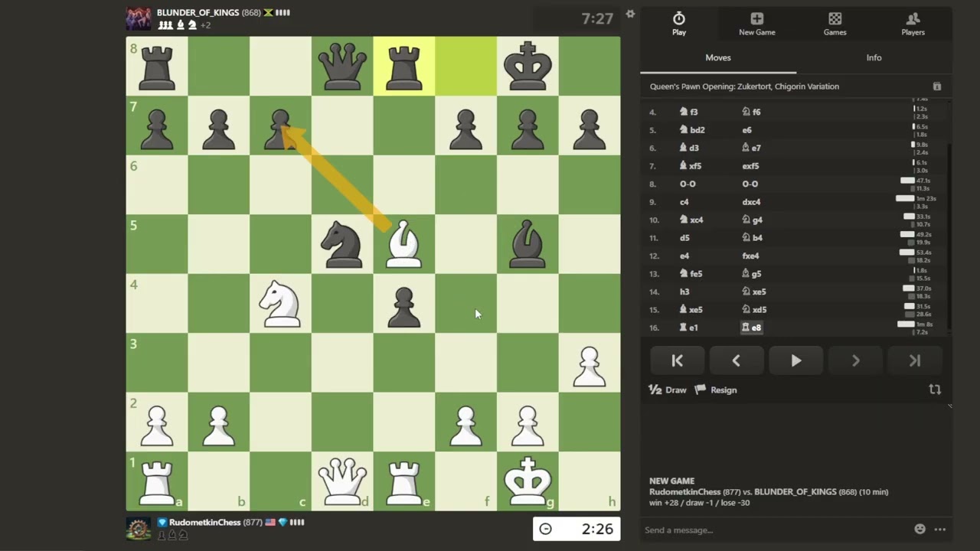The image size is (980, 551).
Task: Open the Play tab
Action: (679, 24)
